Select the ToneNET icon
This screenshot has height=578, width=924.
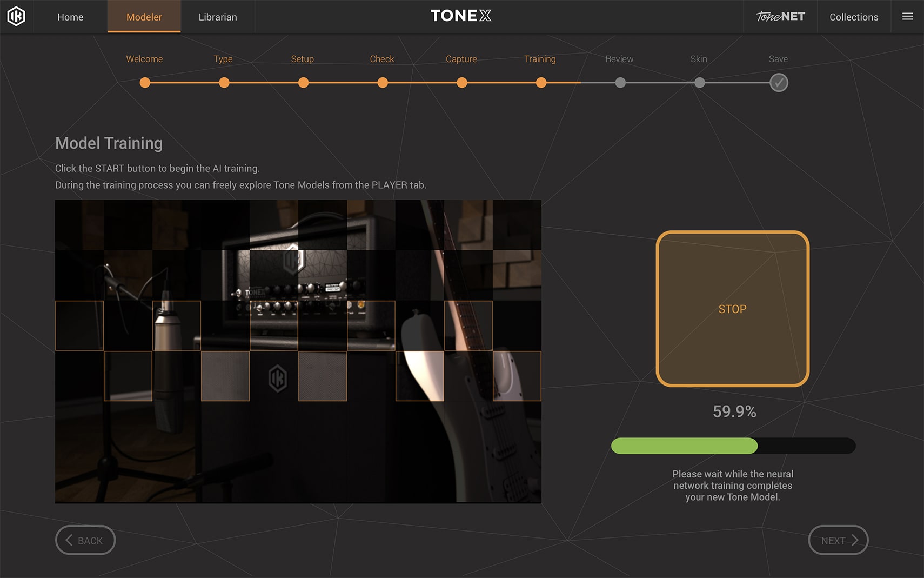(781, 16)
